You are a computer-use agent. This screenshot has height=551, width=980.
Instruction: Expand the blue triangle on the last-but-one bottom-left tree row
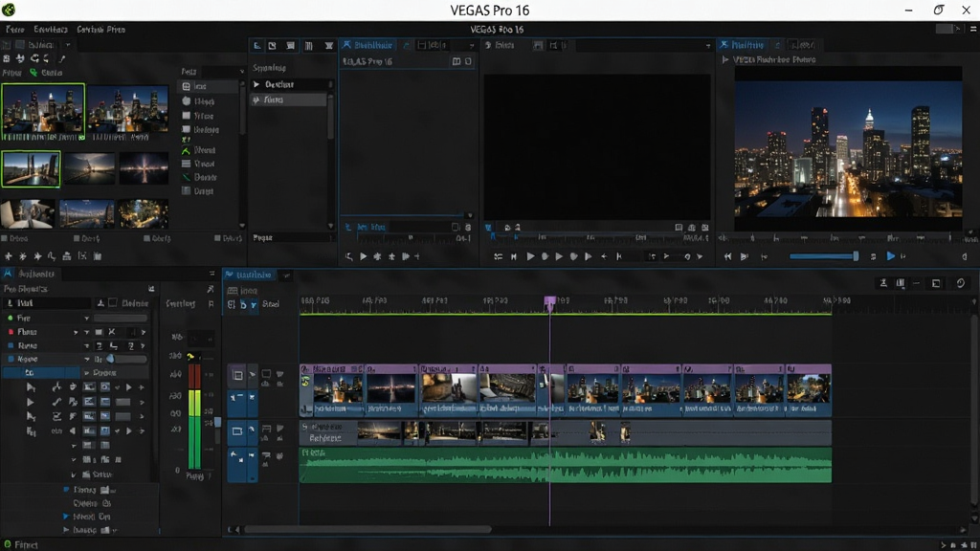[66, 517]
